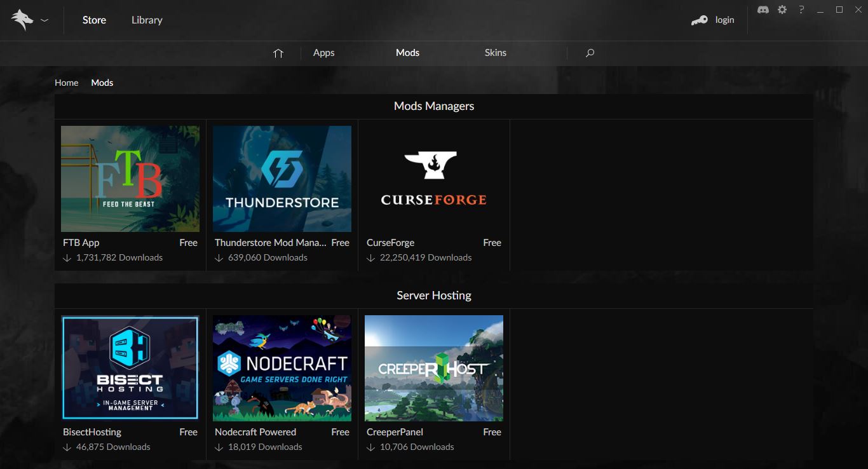Click the Home breadcrumb link
The width and height of the screenshot is (868, 469).
point(67,83)
